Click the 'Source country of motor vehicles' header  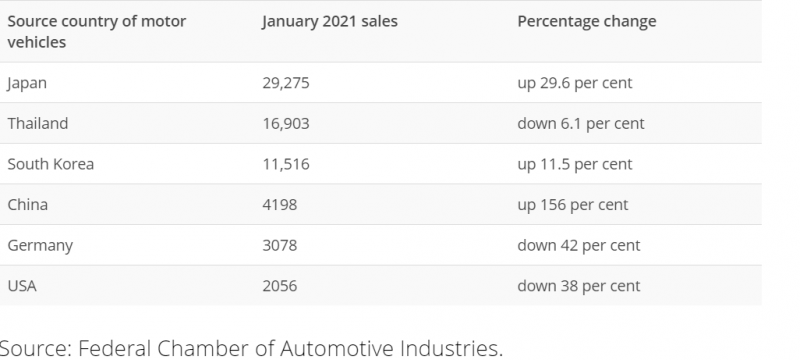coord(96,32)
